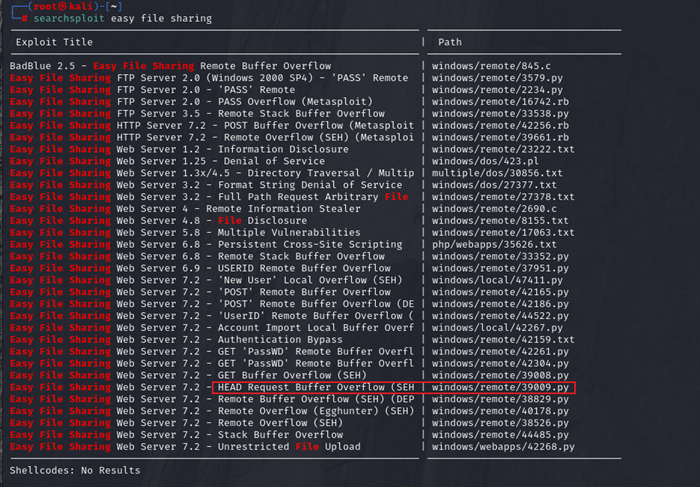700x487 pixels.
Task: Click the path windows/remote/44485.py
Action: point(500,435)
